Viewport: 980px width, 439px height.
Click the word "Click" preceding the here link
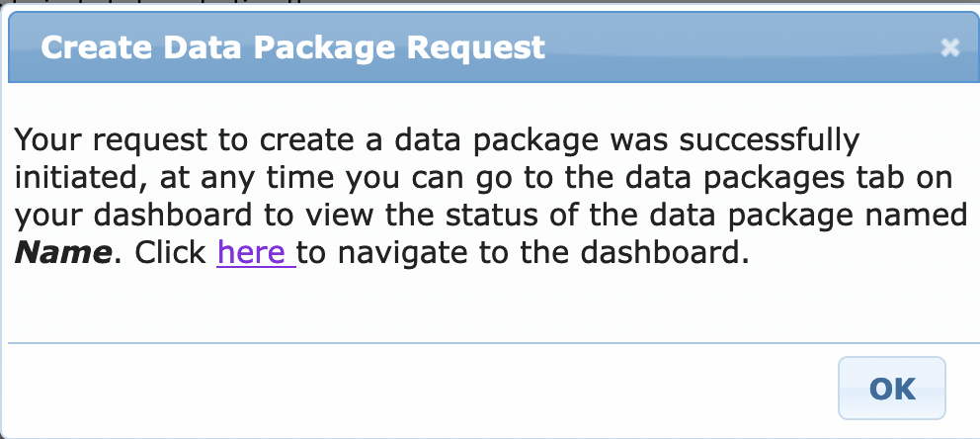click(171, 252)
